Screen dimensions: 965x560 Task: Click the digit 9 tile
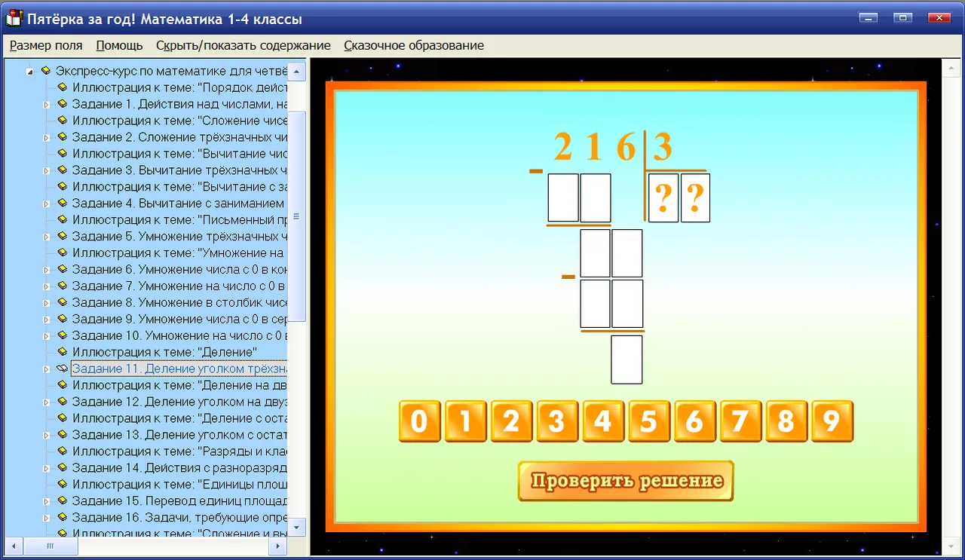(x=832, y=421)
